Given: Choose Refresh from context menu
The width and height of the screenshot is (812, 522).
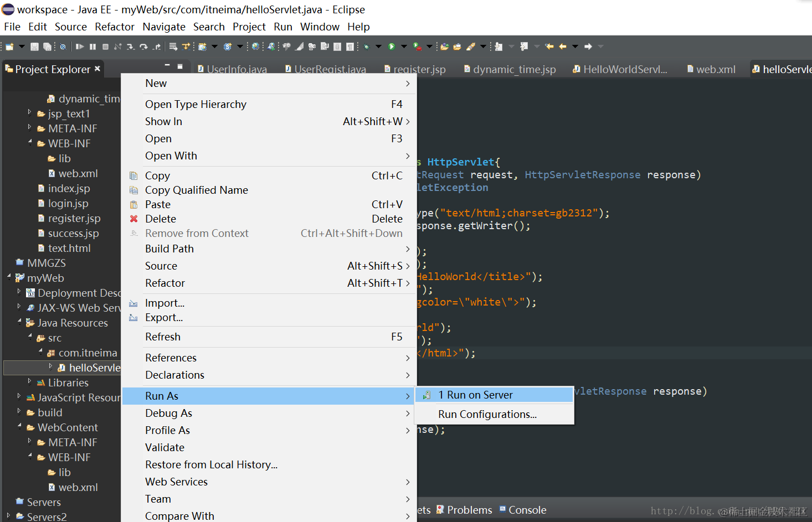Looking at the screenshot, I should [x=269, y=337].
